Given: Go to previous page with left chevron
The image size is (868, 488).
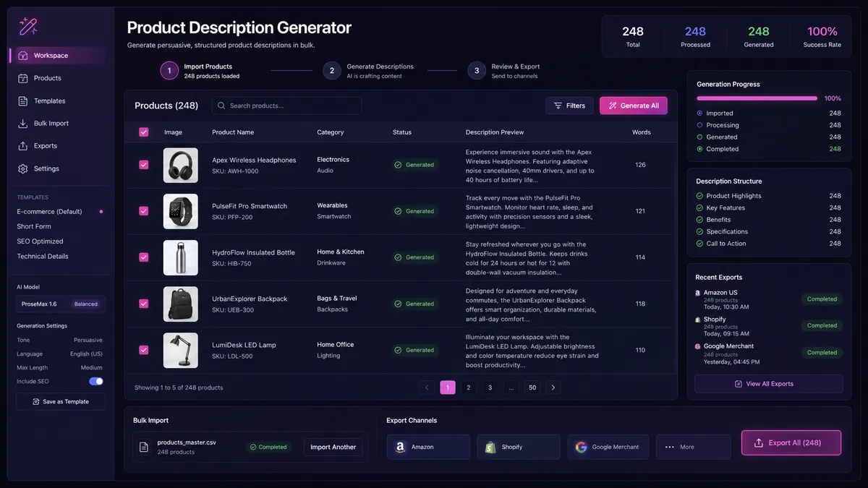Looking at the screenshot, I should pos(427,388).
